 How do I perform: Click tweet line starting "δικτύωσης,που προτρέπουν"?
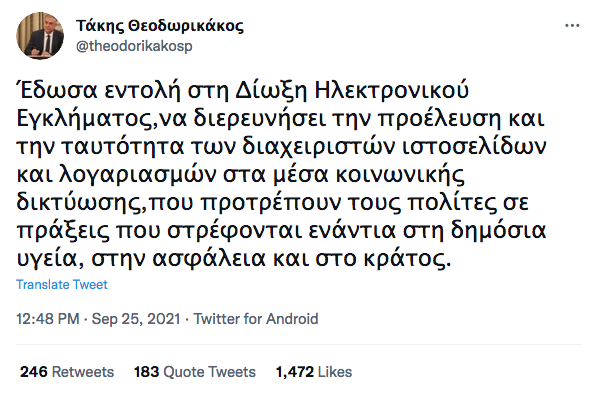pyautogui.click(x=272, y=203)
